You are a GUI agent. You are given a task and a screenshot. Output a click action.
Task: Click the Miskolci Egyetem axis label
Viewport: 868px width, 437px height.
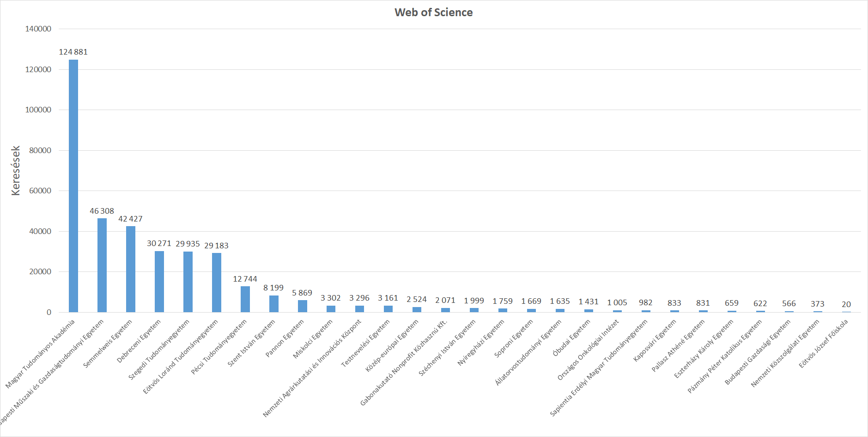tap(313, 339)
